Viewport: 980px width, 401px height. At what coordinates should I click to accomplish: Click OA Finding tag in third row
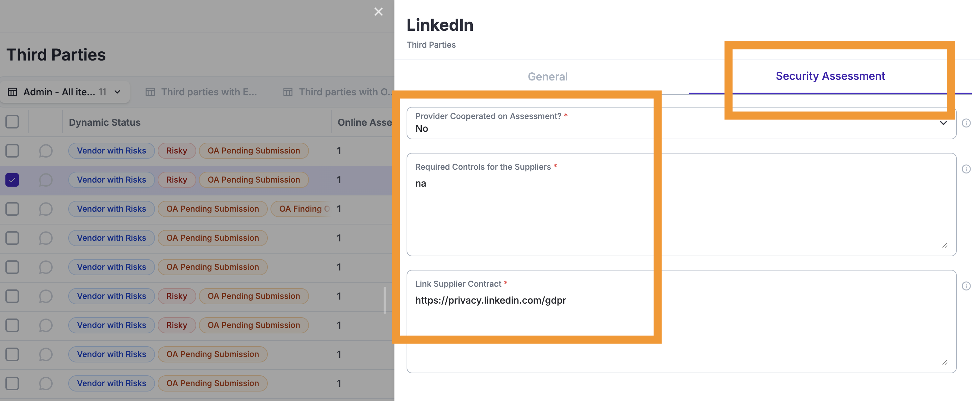click(x=301, y=209)
